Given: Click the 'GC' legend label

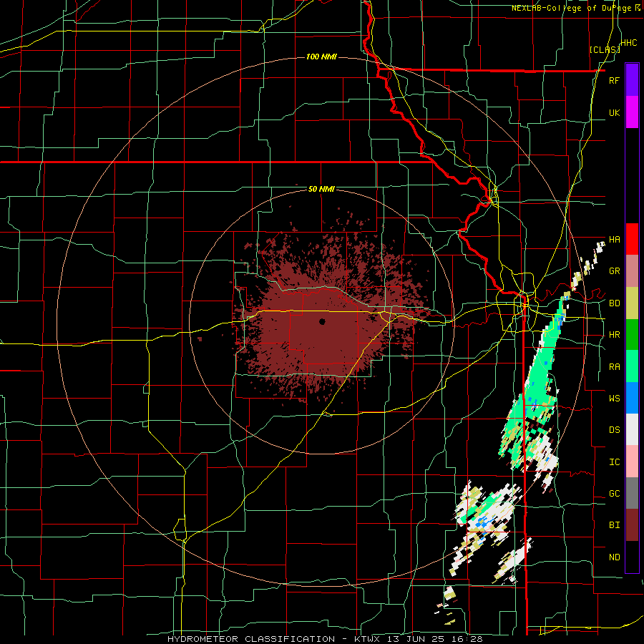Looking at the screenshot, I should pos(614,493).
